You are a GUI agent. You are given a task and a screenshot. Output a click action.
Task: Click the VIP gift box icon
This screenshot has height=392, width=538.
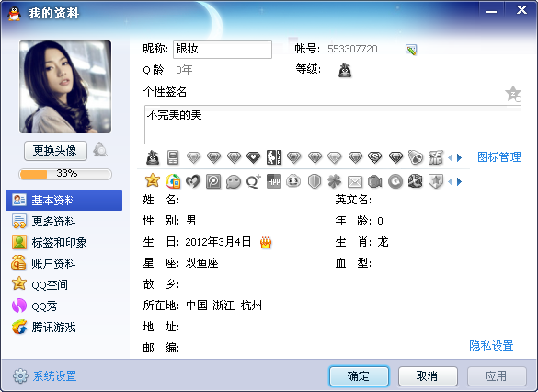click(436, 157)
